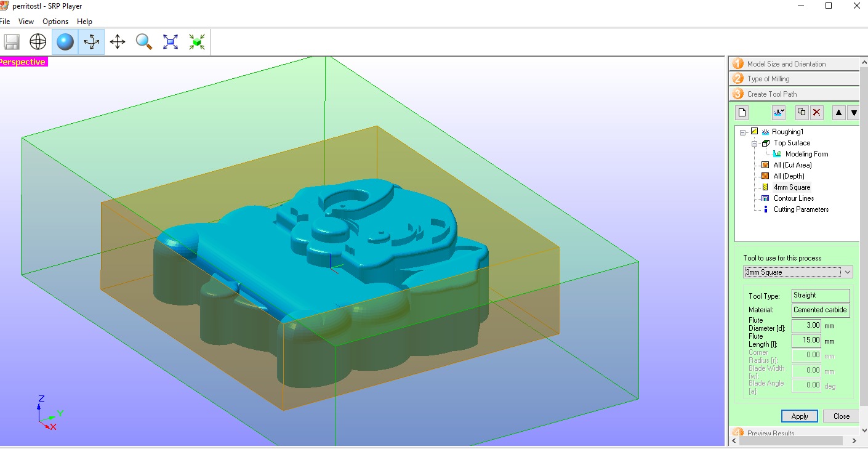Click the All (Depth) orange icon

point(765,176)
